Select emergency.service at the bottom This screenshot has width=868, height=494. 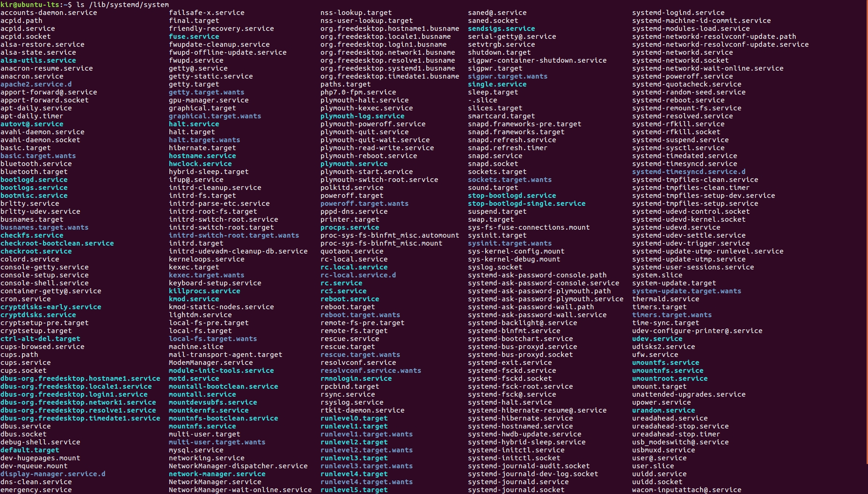[36, 490]
